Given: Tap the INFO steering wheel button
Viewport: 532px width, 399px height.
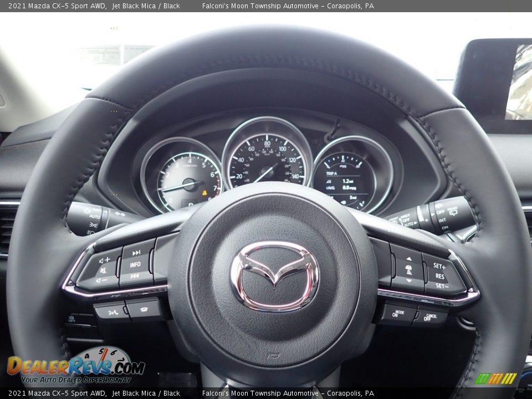Looking at the screenshot, I should click(135, 265).
